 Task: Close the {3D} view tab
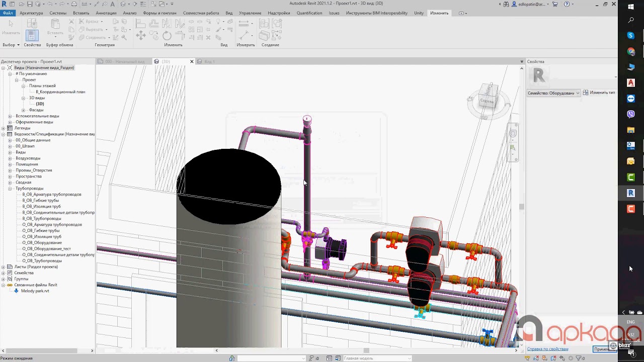coord(192,61)
